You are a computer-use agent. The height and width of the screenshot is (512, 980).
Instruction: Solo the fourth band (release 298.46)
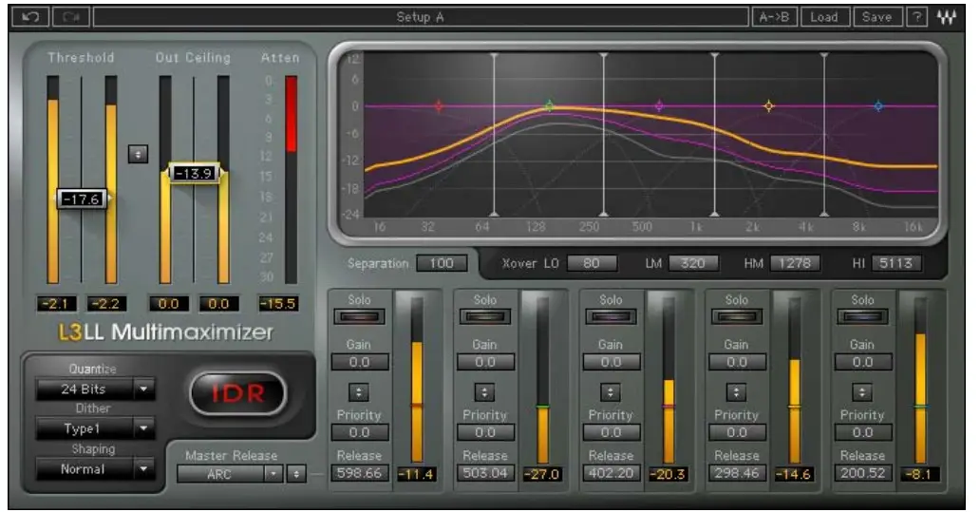(x=737, y=317)
